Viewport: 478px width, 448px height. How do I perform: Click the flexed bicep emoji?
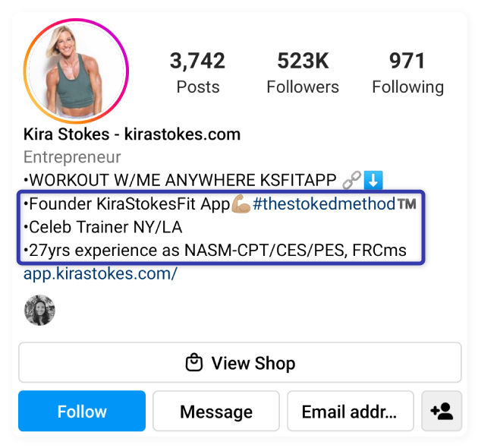click(241, 204)
